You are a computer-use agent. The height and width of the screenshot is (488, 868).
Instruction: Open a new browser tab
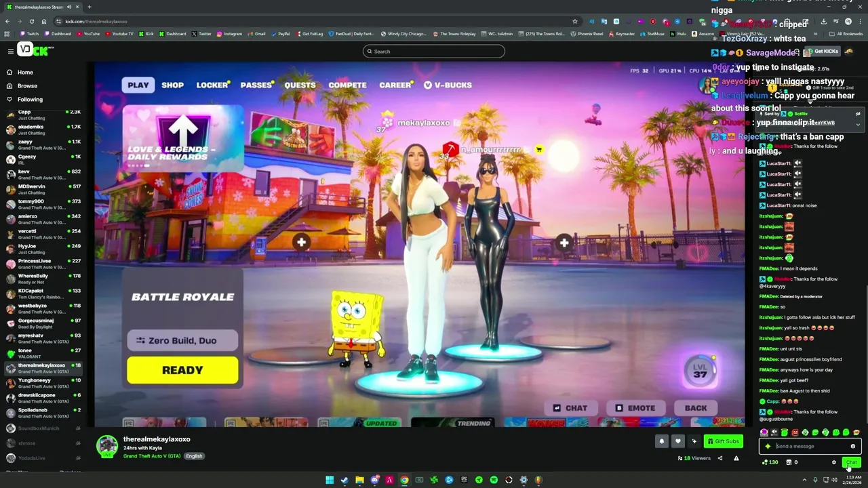89,7
